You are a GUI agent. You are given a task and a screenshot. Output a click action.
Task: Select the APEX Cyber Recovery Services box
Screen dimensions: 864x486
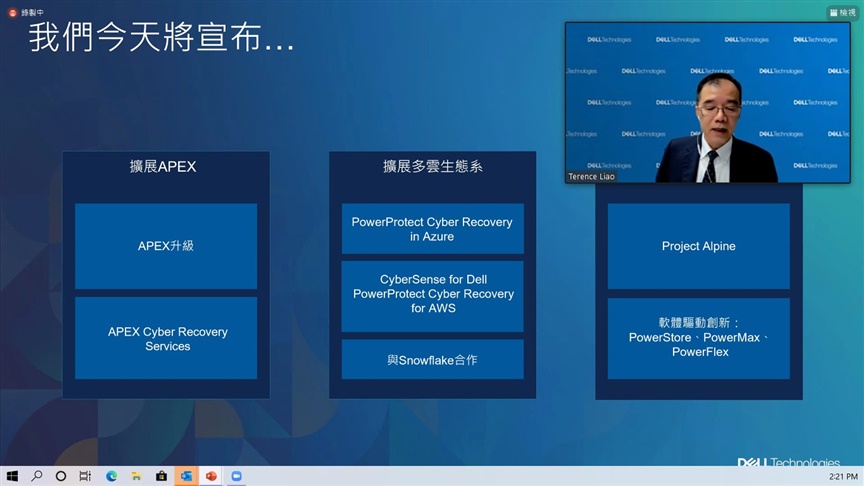click(166, 338)
